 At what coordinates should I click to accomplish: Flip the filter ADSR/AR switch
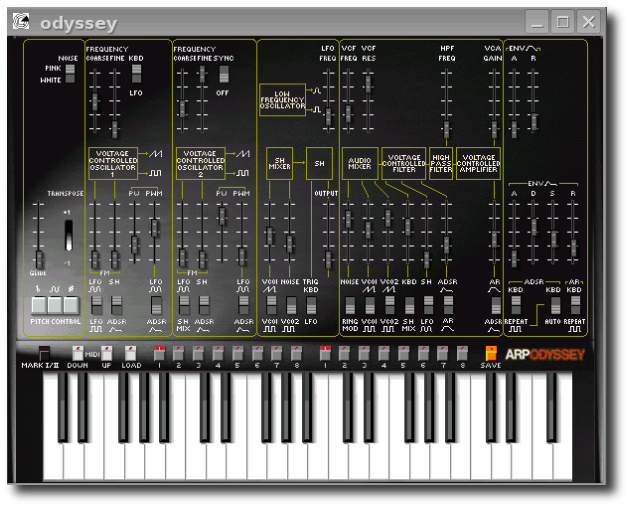click(448, 306)
